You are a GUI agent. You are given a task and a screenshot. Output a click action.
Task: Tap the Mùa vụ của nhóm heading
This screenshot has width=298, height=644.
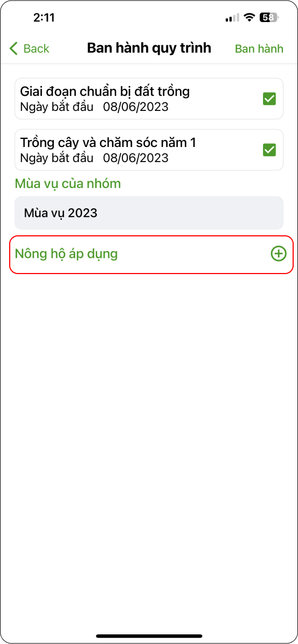click(68, 184)
